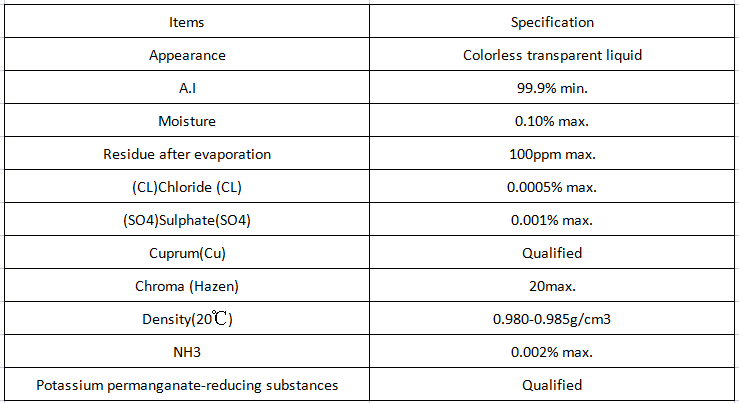Click the Moisture cell
The height and width of the screenshot is (403, 739).
click(x=187, y=121)
